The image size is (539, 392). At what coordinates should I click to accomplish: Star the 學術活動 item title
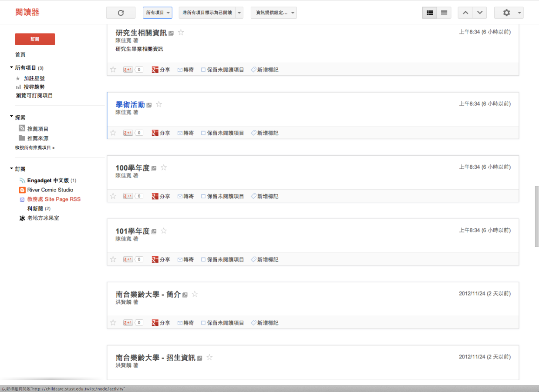click(159, 104)
